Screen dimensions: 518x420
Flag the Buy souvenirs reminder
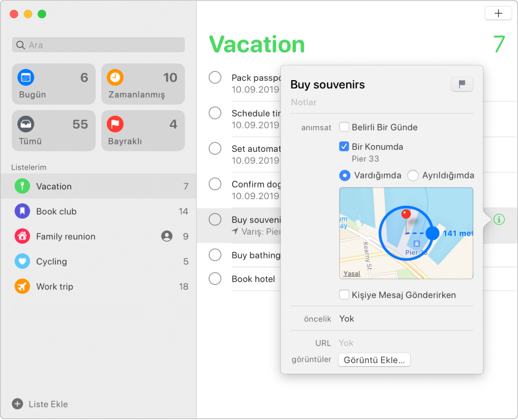click(x=462, y=84)
